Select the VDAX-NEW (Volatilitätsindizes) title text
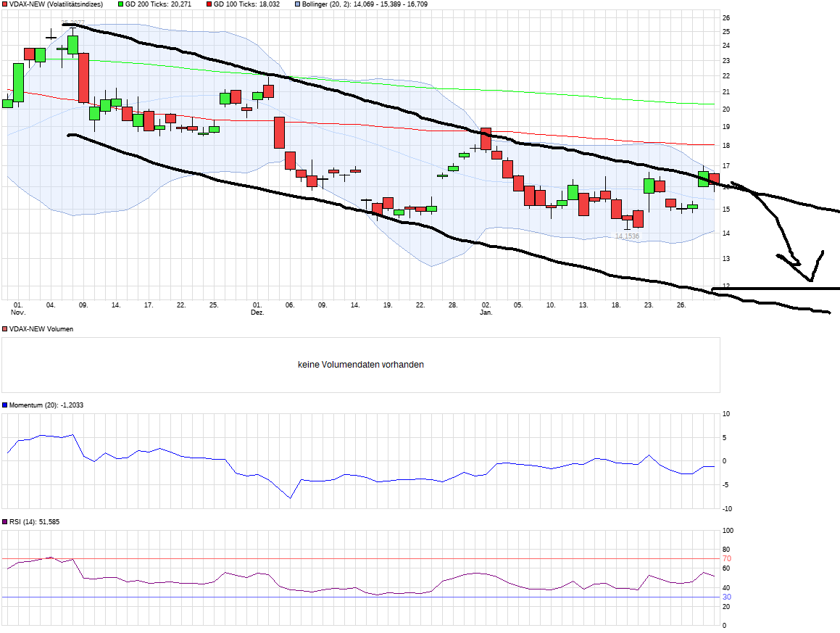 point(57,4)
